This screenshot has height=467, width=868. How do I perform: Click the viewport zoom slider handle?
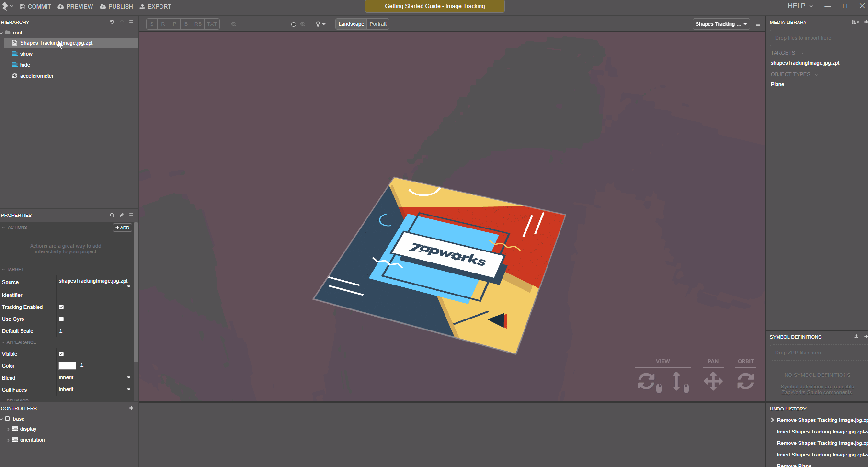[294, 24]
